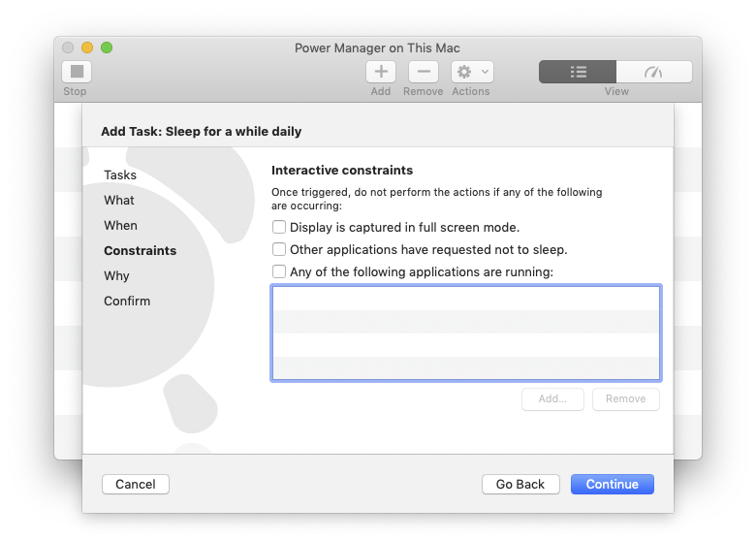Select the Constraints step in sidebar
This screenshot has height=539, width=756.
click(x=141, y=251)
